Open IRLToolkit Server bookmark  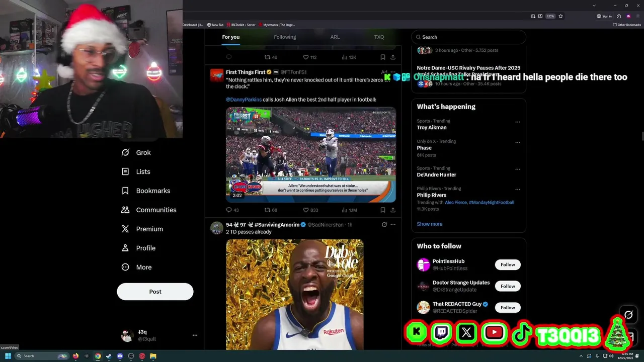click(x=241, y=25)
